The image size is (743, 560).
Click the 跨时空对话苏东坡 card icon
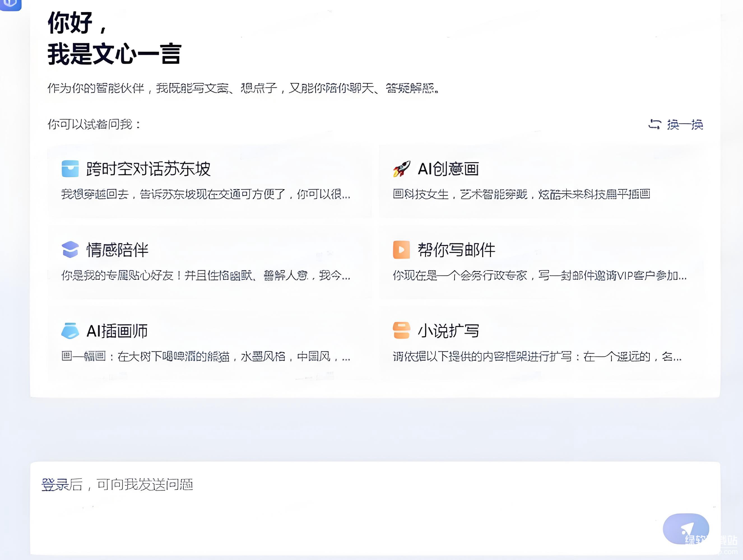tap(70, 169)
